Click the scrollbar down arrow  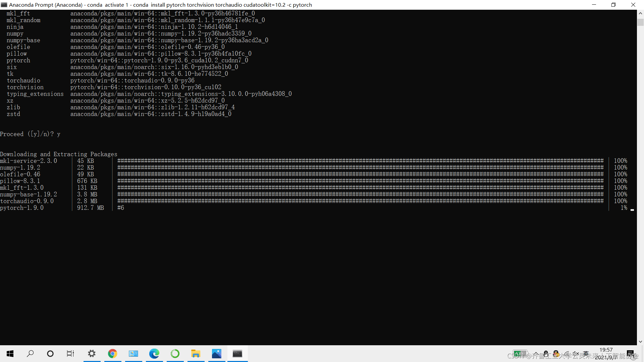tap(640, 342)
